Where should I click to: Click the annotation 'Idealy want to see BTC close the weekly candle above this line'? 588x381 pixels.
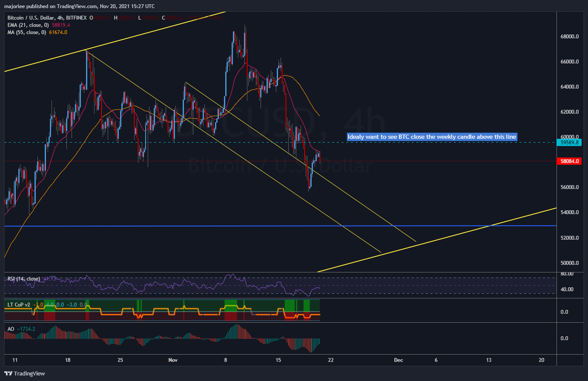[x=432, y=137]
